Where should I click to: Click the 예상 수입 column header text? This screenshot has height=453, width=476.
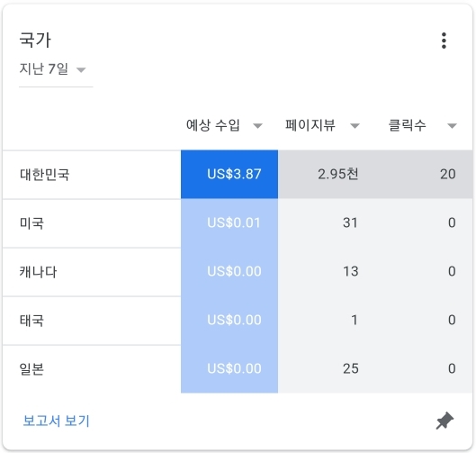coord(213,125)
